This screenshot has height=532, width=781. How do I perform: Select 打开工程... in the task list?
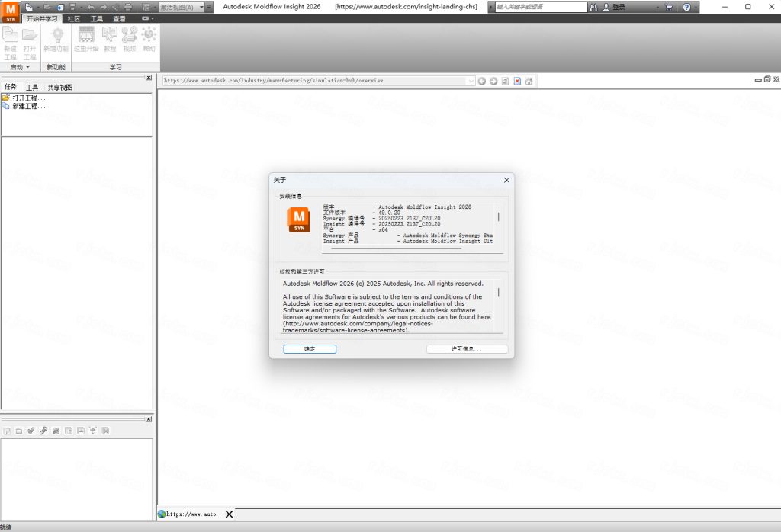pos(29,98)
